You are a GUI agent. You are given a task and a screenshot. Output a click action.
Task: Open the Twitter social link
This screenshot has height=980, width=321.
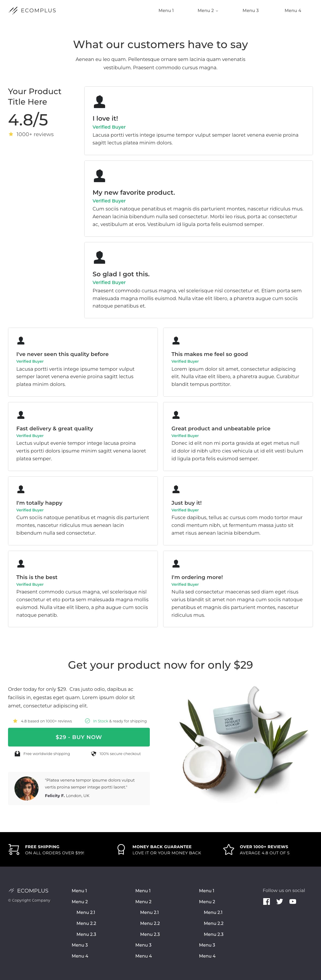coord(280,901)
